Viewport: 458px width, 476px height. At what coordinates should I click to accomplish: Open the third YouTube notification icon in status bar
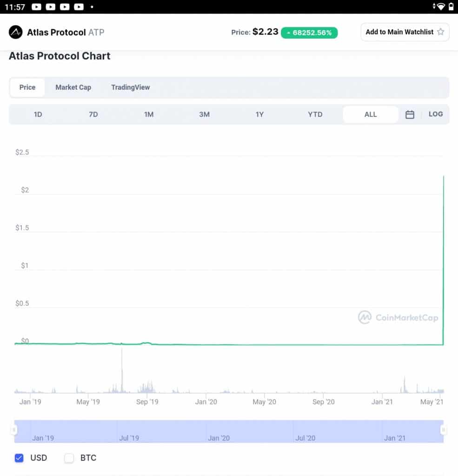[x=65, y=7]
